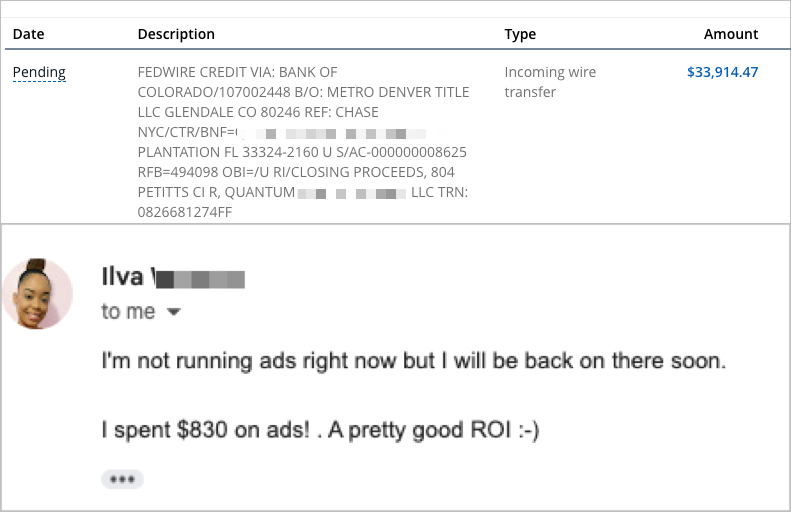Click the "Incoming wire transfer" type text

point(550,82)
